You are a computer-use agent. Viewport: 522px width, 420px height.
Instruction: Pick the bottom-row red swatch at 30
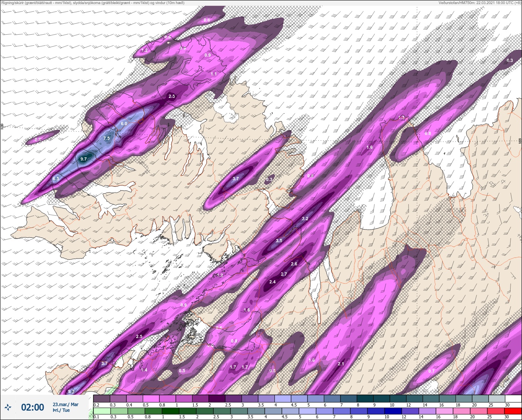[x=513, y=411]
